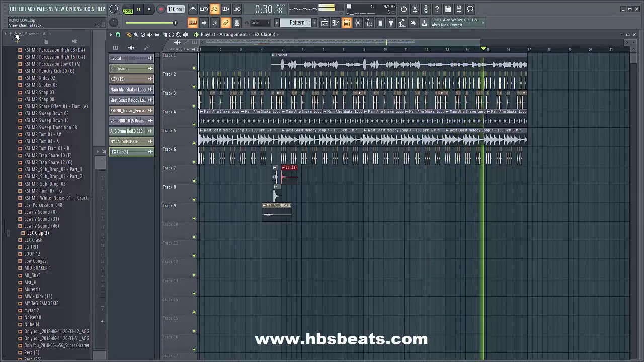The width and height of the screenshot is (644, 362).
Task: Click the loop recording icon
Action: pyautogui.click(x=237, y=9)
